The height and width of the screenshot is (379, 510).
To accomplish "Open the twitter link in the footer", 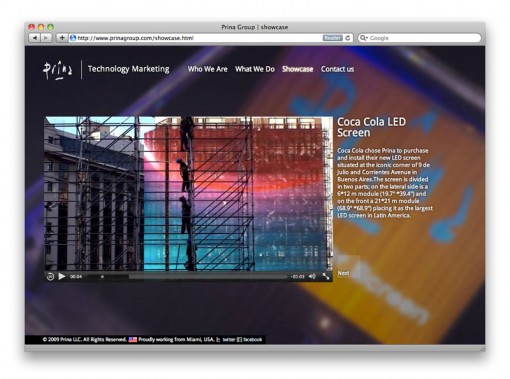I will pos(229,340).
